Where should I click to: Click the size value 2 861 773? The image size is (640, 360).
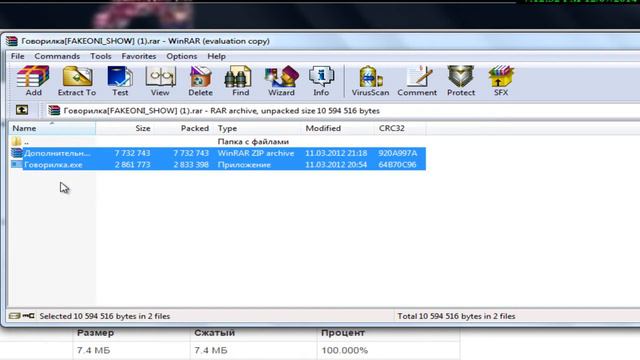pos(132,164)
